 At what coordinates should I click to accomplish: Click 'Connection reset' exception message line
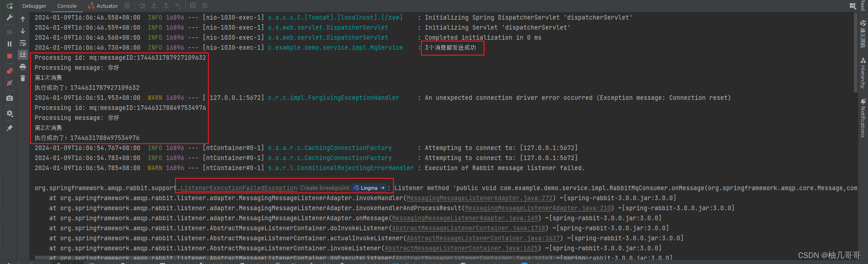click(578, 98)
